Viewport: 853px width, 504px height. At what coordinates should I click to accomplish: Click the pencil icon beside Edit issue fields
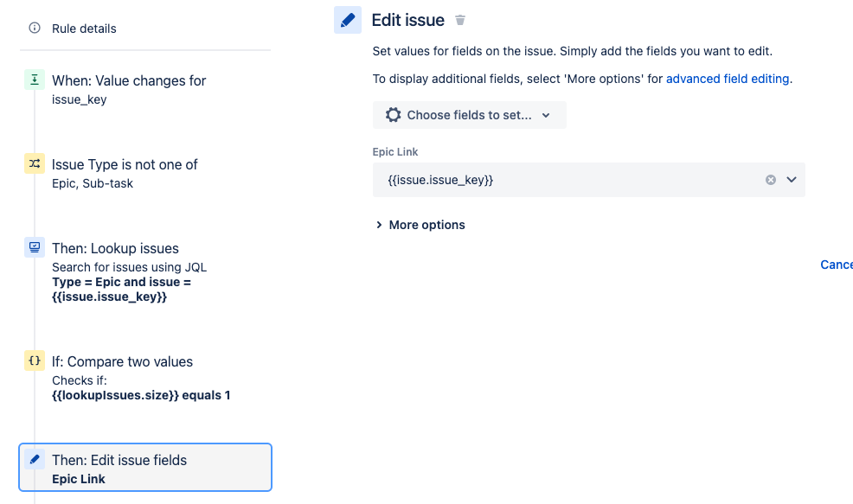[35, 459]
